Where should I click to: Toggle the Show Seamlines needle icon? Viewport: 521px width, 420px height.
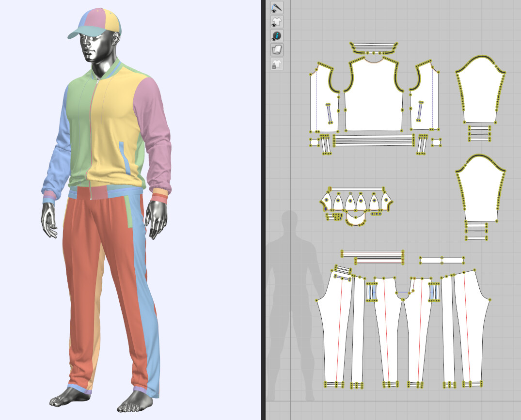[x=277, y=7]
